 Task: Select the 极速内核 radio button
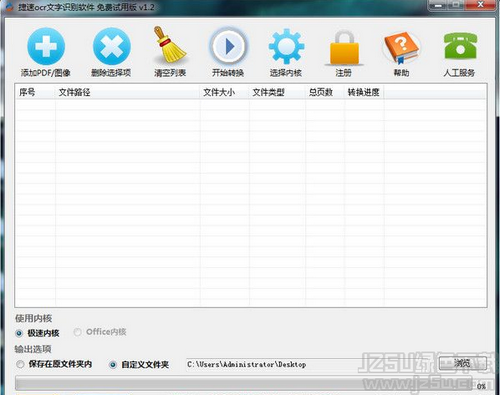[19, 333]
